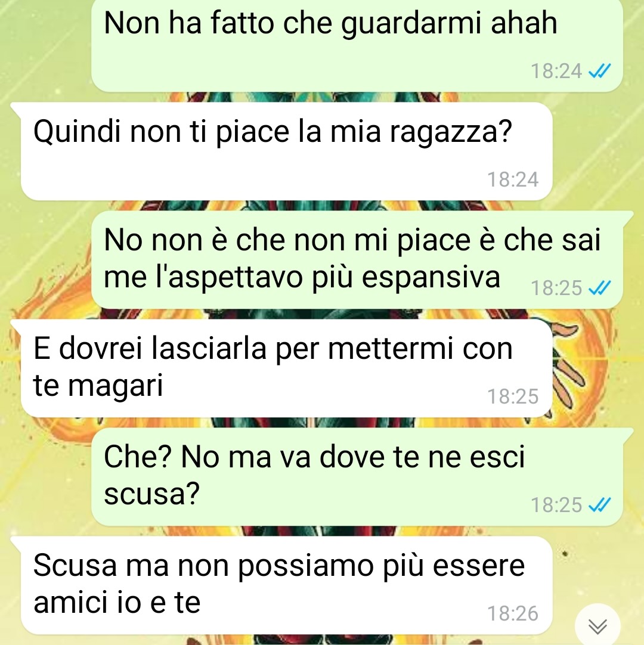Tap the 18:25 timestamp on the 'scusa?' message

click(x=556, y=505)
